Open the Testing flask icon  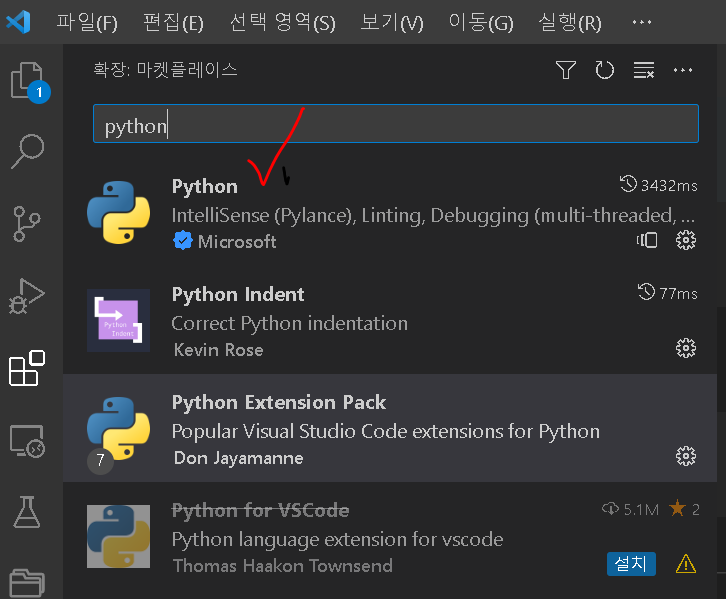(27, 512)
